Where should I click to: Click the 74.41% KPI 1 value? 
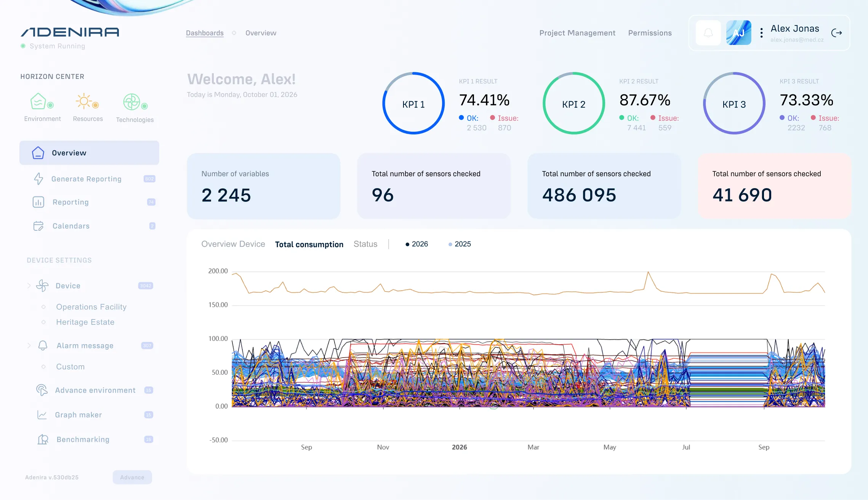[484, 100]
